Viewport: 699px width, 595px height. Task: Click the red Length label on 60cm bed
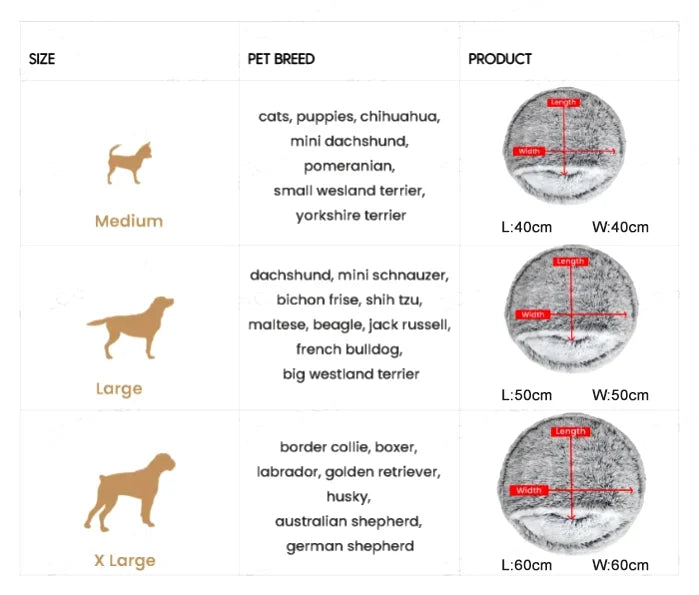tap(570, 431)
